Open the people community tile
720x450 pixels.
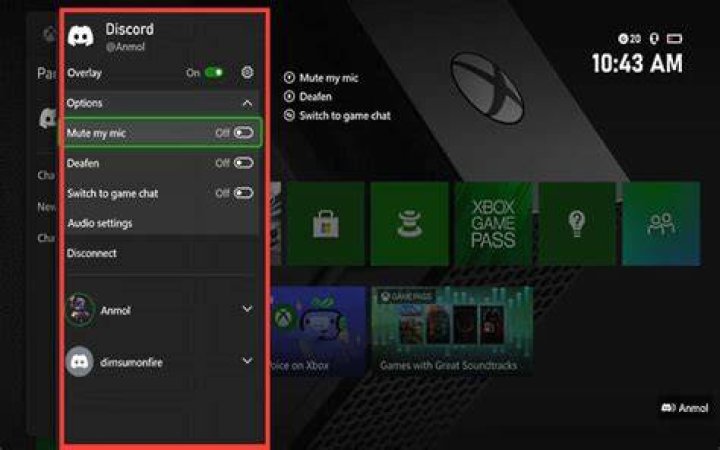click(661, 224)
